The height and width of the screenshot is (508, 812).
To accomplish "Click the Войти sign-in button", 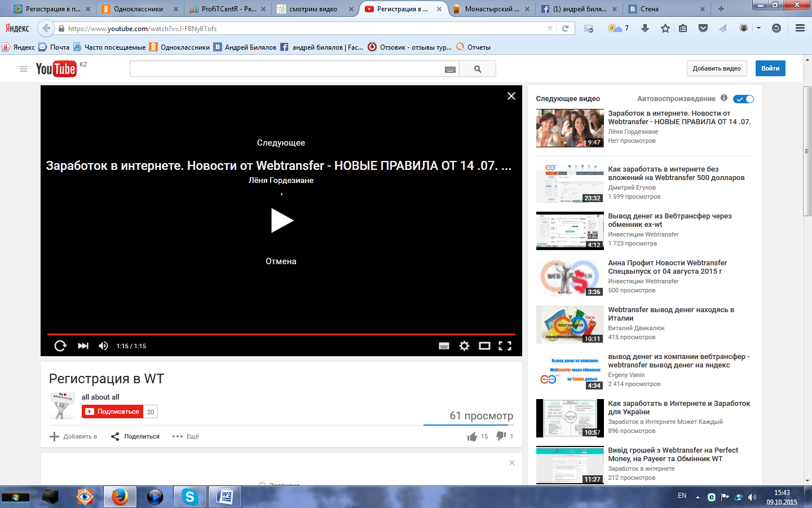I will tap(770, 68).
